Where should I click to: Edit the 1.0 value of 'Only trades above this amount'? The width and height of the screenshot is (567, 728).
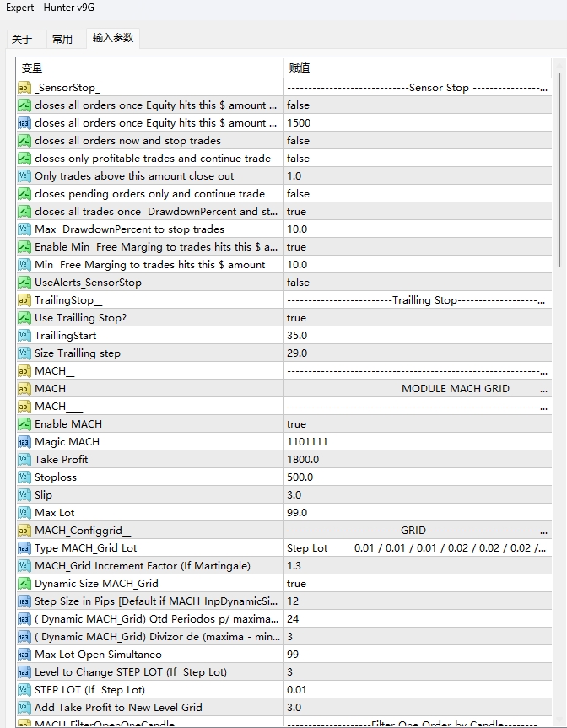pos(418,176)
